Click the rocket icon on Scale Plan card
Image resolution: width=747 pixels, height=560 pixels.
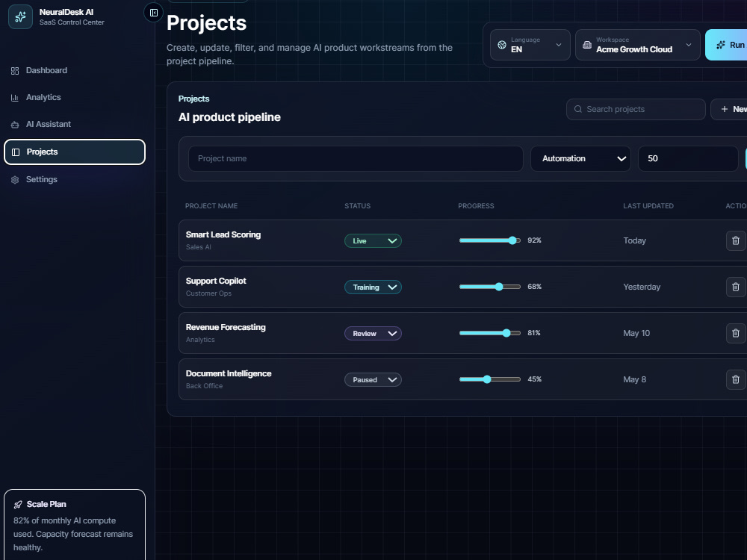[18, 505]
